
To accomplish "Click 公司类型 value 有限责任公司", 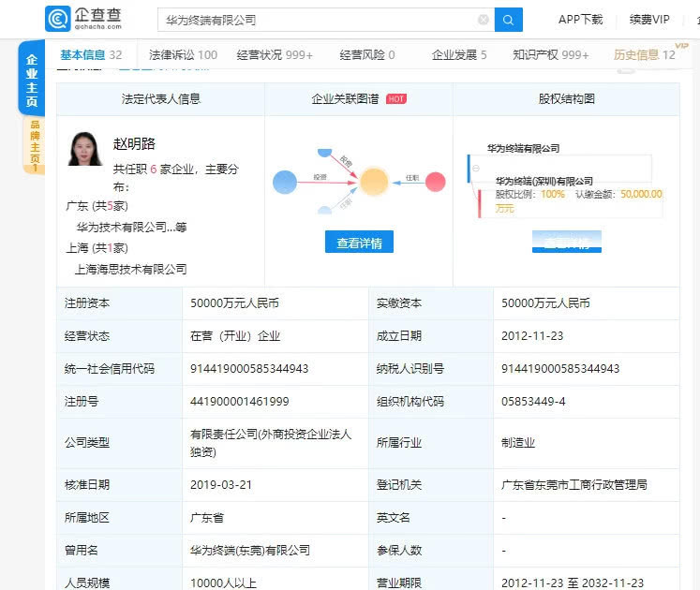I will pos(271,443).
